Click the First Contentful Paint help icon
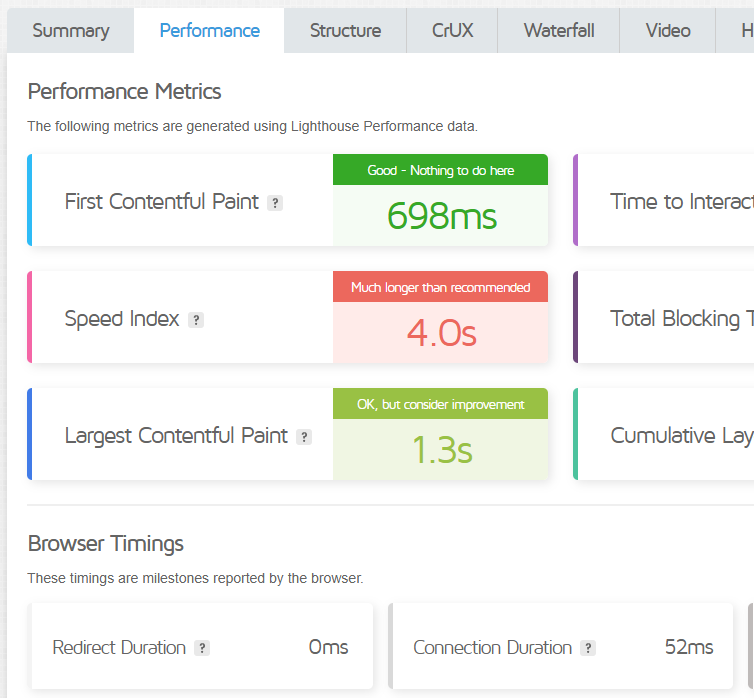This screenshot has height=698, width=754. click(275, 203)
